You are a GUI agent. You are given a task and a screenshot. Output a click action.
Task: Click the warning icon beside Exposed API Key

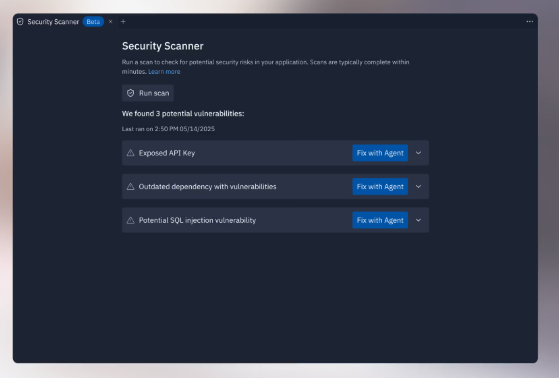pyautogui.click(x=130, y=153)
